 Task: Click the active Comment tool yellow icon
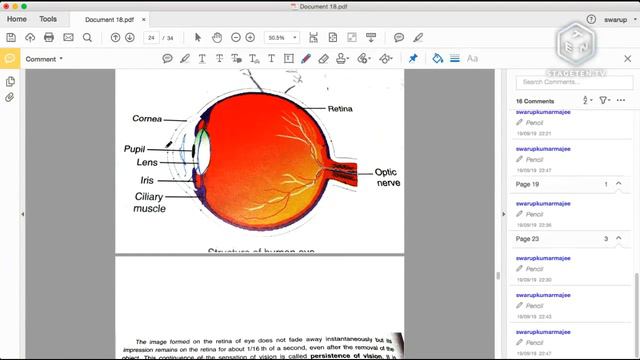tap(10, 58)
